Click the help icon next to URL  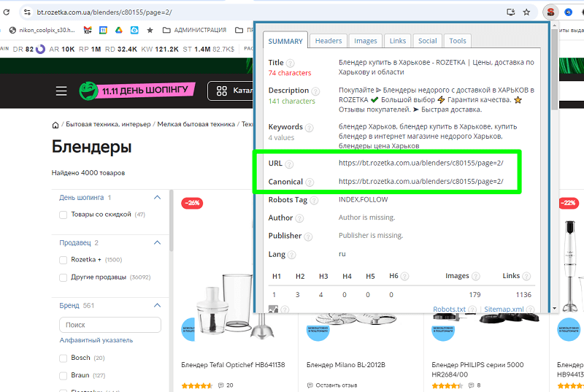(289, 164)
